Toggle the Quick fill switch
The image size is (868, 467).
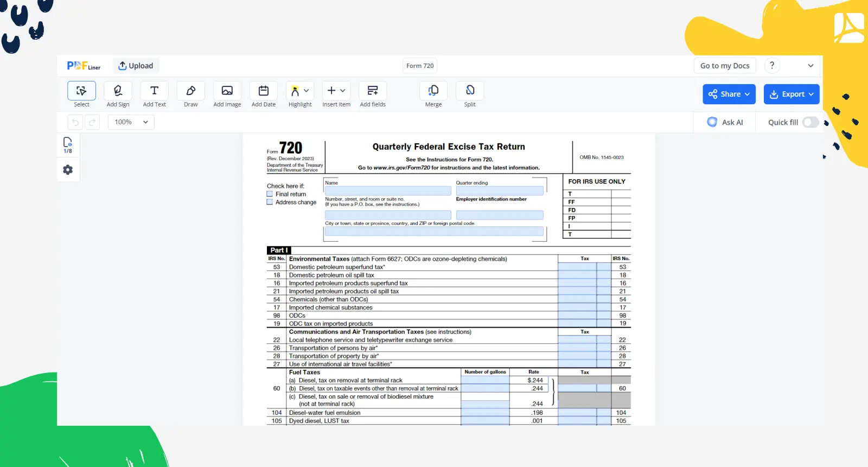coord(810,122)
